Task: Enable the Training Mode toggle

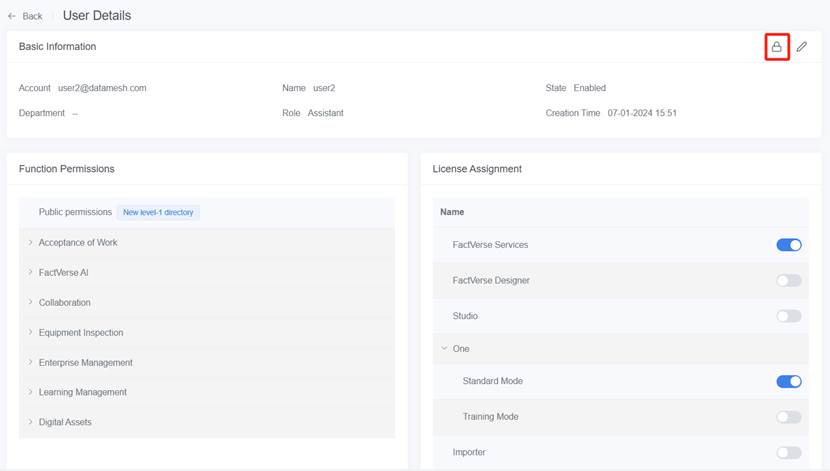Action: 788,417
